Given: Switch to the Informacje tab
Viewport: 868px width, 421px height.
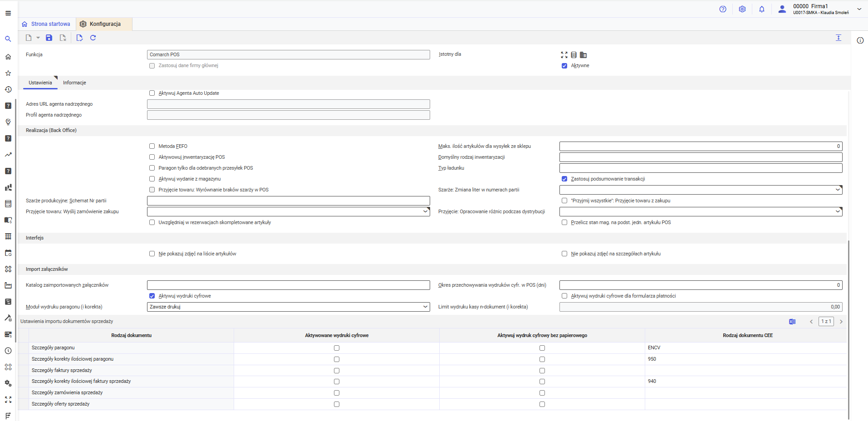Looking at the screenshot, I should pos(74,83).
